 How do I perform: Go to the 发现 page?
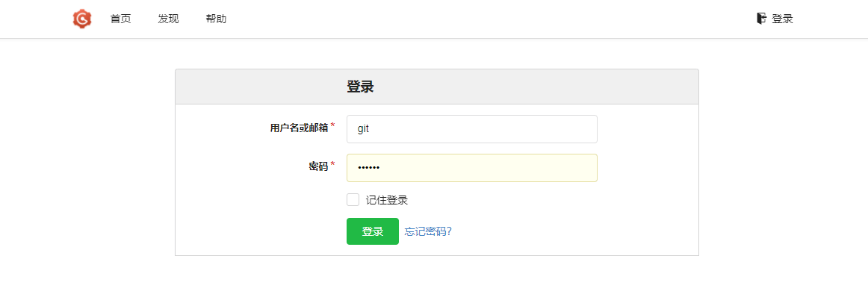168,19
